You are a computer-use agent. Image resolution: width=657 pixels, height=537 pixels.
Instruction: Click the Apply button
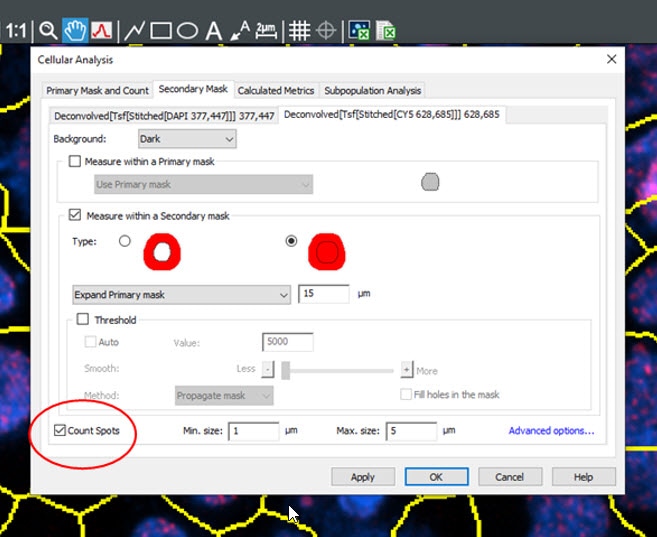[362, 477]
